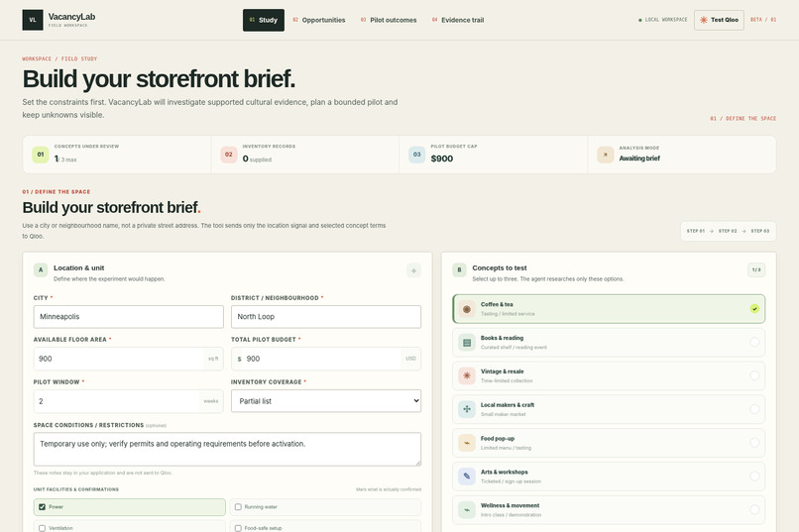This screenshot has height=532, width=799.
Task: Click the Available floor area field
Action: (129, 359)
